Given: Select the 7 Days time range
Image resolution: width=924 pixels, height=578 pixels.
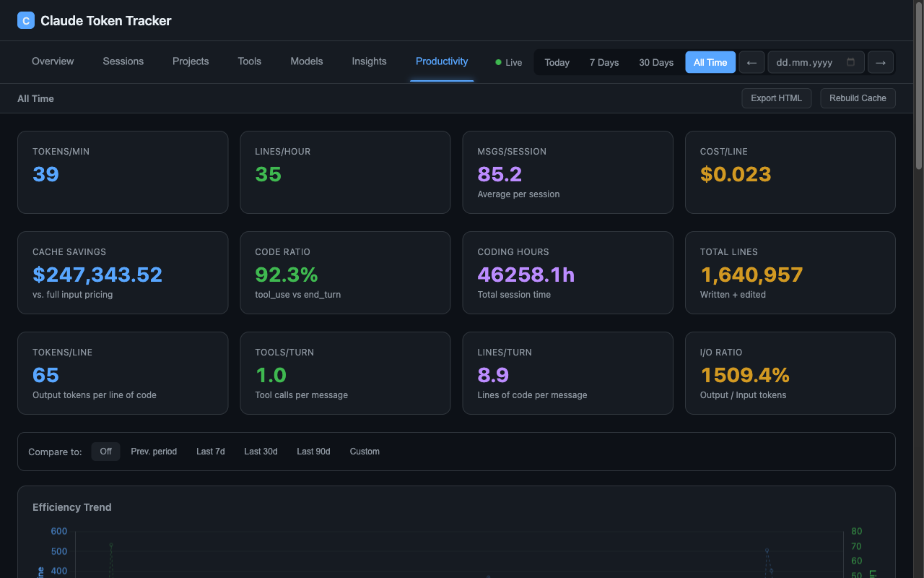Looking at the screenshot, I should click(x=604, y=62).
